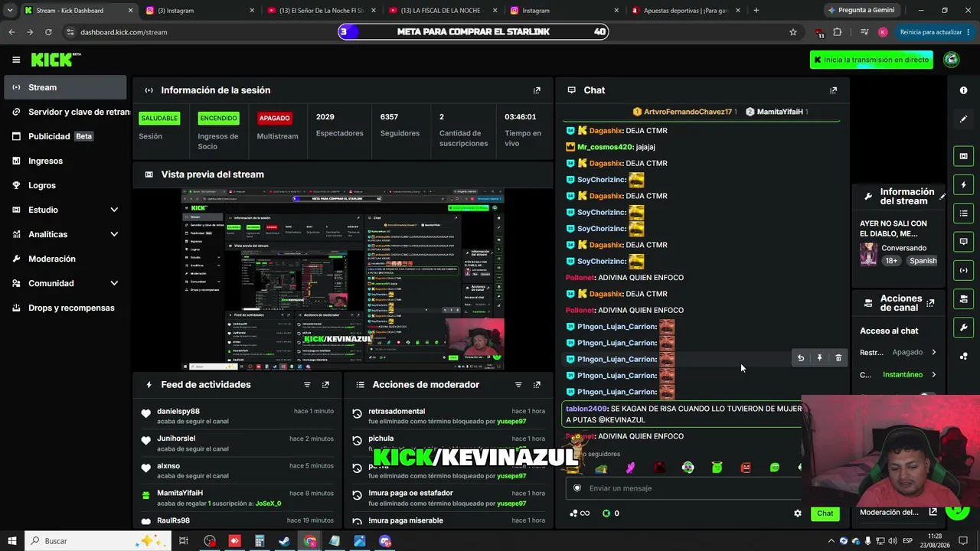Toggle the channel actions widget icon
The width and height of the screenshot is (980, 551).
[x=964, y=298]
